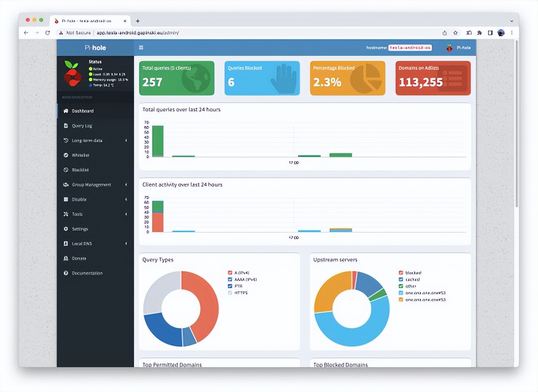Select the Pi-hole browser tab
This screenshot has width=538, height=392.
point(90,21)
